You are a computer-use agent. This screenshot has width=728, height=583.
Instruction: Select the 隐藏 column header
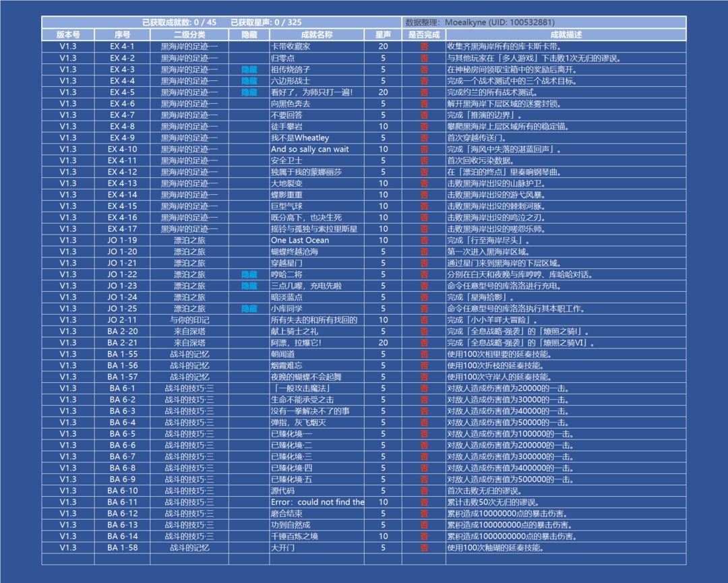click(249, 34)
